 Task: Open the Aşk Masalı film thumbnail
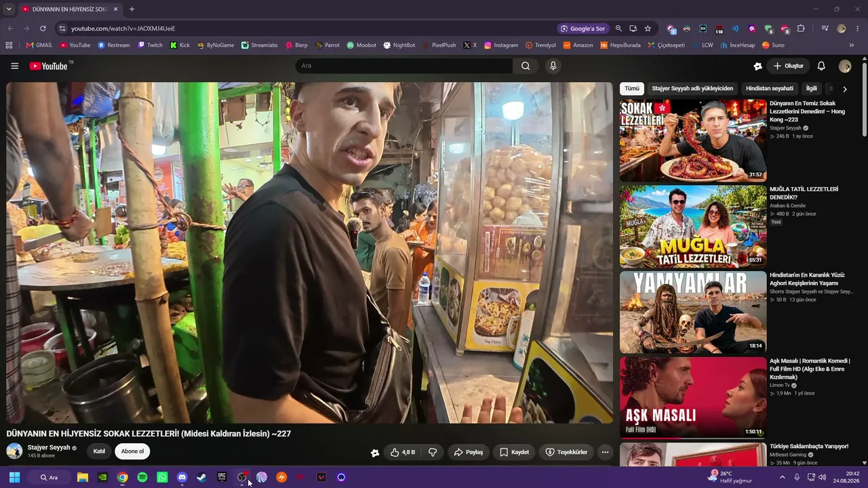(x=693, y=398)
